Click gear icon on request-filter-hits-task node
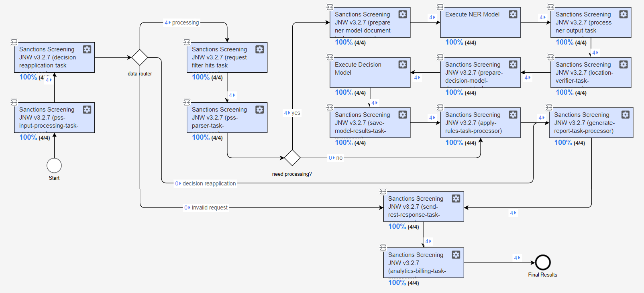The width and height of the screenshot is (644, 293). pyautogui.click(x=260, y=49)
